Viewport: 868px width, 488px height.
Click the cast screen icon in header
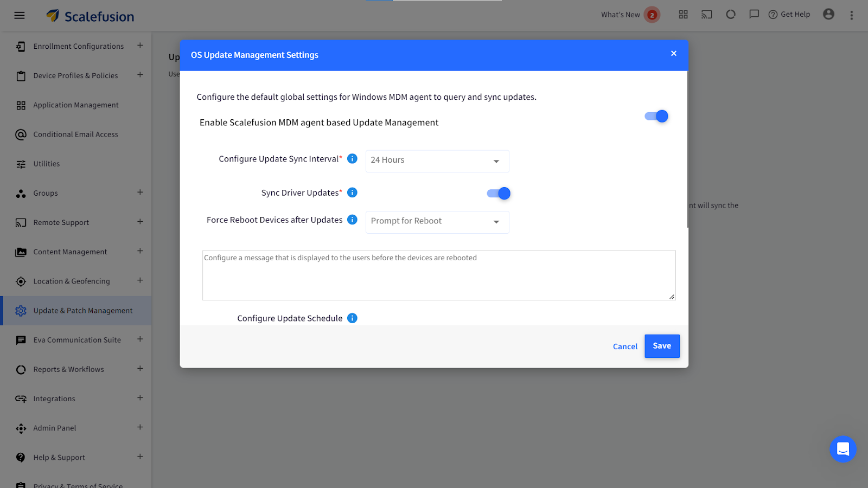coord(707,15)
